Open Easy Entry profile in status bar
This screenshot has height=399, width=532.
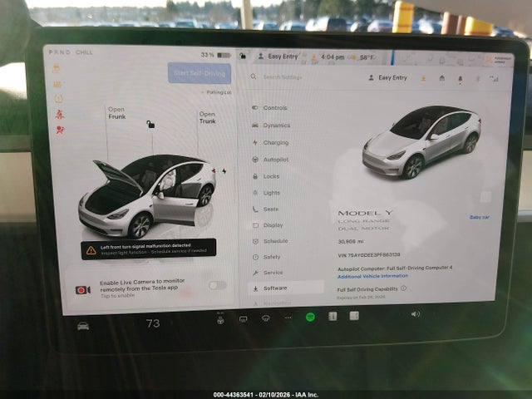point(278,57)
